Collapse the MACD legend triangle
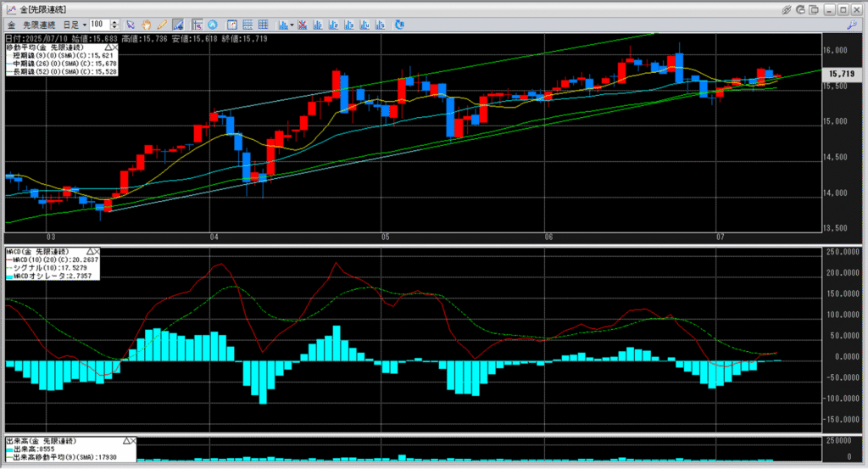The width and height of the screenshot is (868, 469). point(90,251)
